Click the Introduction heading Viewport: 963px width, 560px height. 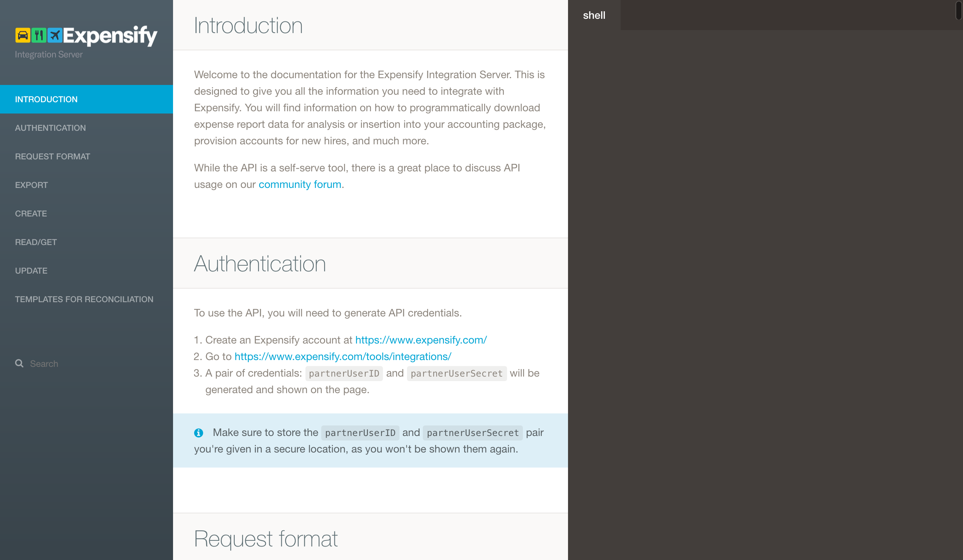point(248,26)
